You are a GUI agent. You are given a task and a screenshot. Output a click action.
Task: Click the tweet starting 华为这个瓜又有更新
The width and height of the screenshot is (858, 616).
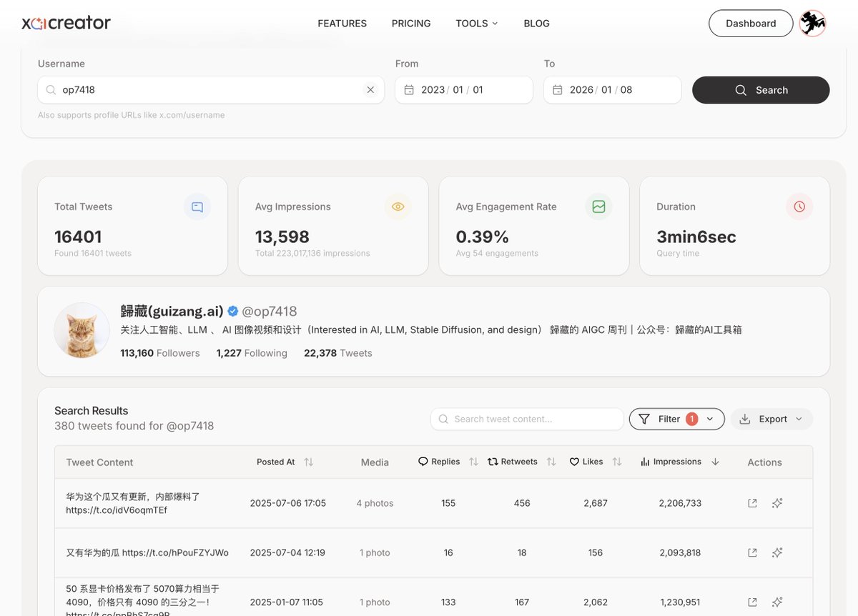click(133, 503)
